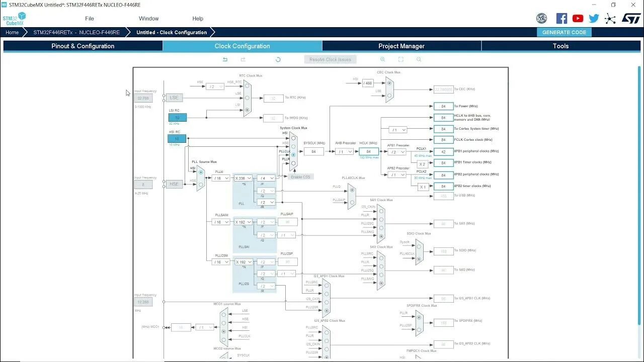Click the HSI RC 16 value box

pos(177,138)
